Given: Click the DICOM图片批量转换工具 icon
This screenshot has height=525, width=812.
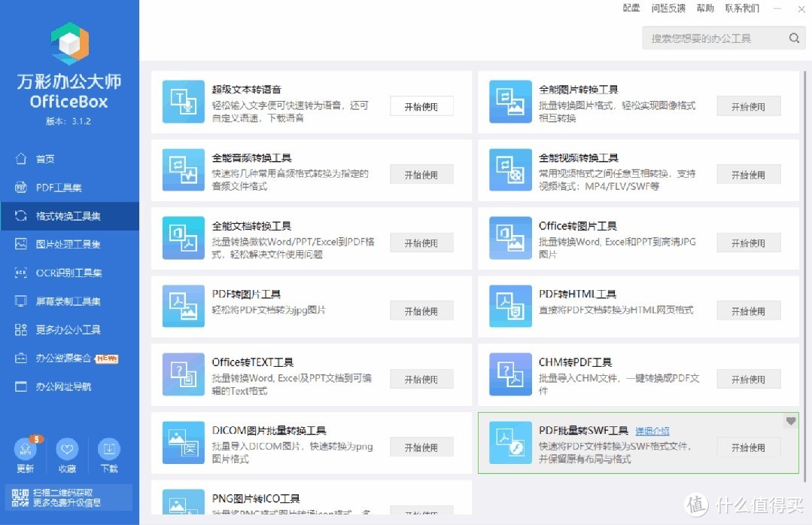Looking at the screenshot, I should pyautogui.click(x=183, y=443).
